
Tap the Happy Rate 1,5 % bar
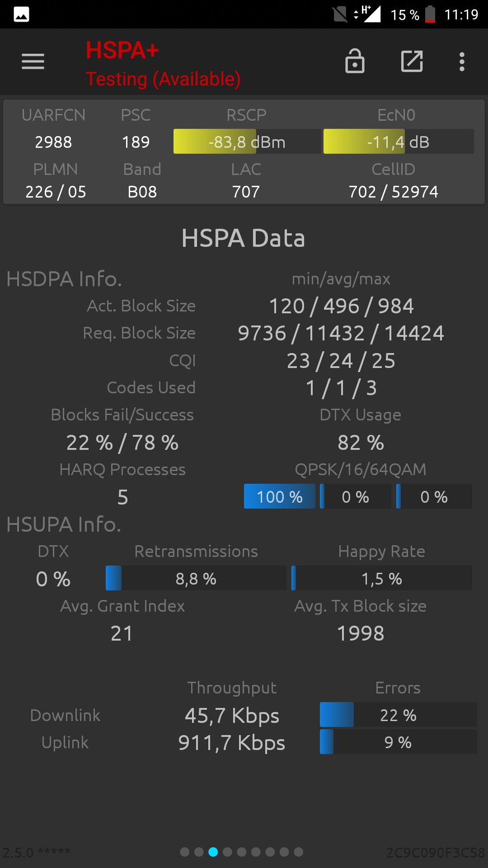(x=382, y=578)
